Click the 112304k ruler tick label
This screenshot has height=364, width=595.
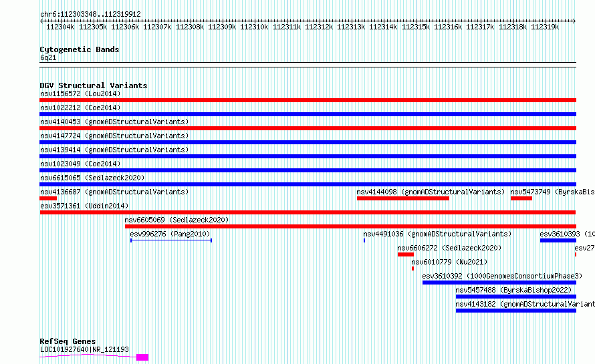point(60,27)
